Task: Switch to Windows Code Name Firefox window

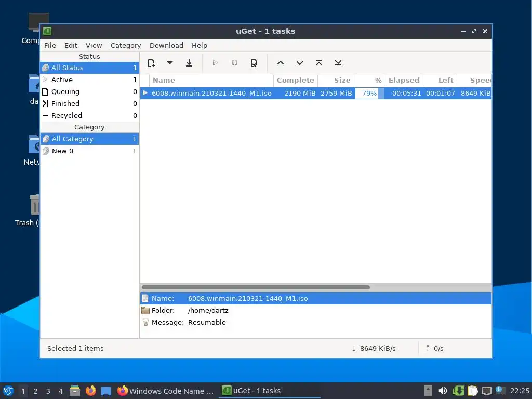Action: (x=165, y=391)
